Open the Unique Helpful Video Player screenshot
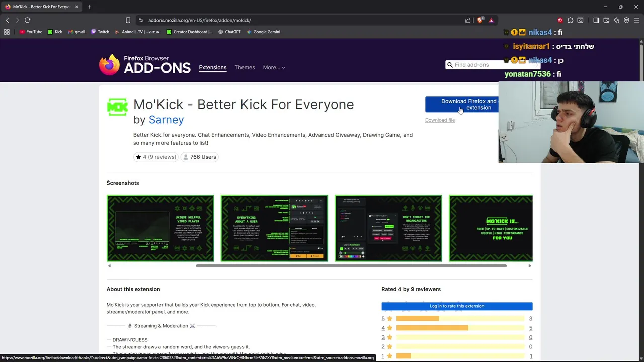The height and width of the screenshot is (362, 644). pos(160,228)
